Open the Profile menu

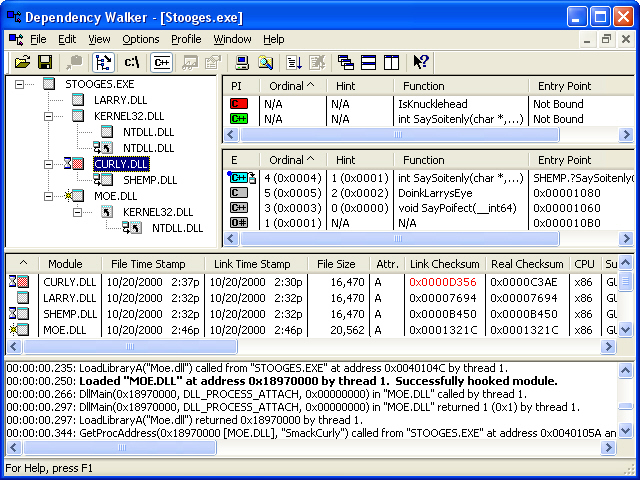tap(186, 39)
